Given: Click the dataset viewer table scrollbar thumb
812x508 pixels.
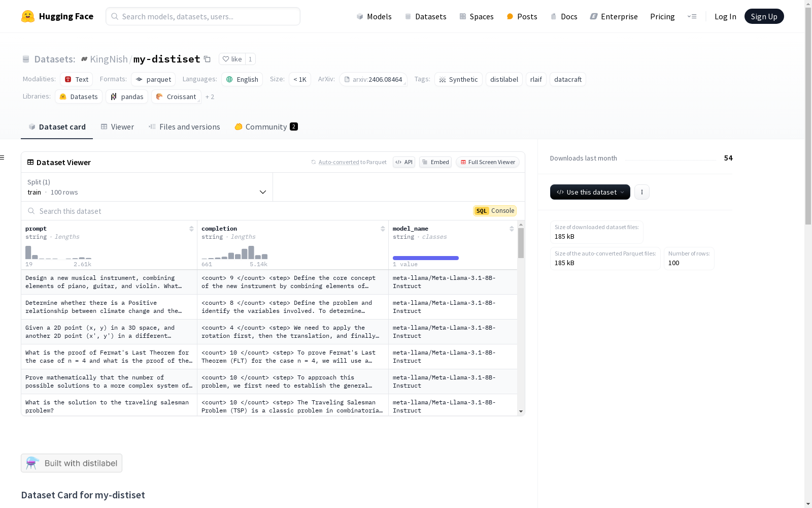Looking at the screenshot, I should (x=521, y=243).
